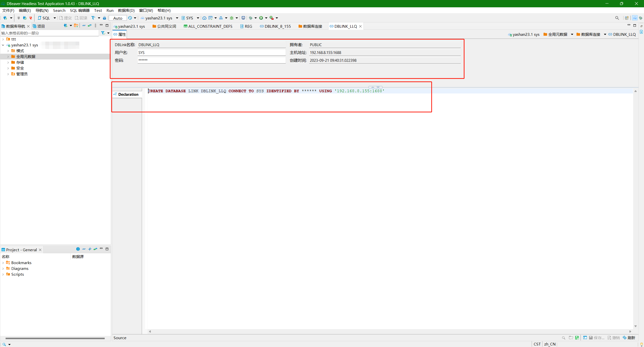644x347 pixels.
Task: Click yashan23.1 sys breadcrumb link
Action: (x=524, y=35)
